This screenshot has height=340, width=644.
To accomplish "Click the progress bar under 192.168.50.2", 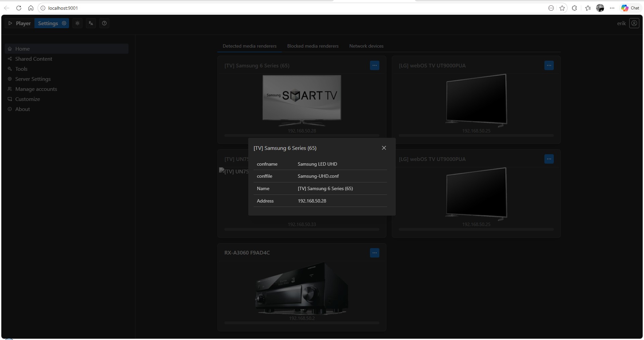I will 302,323.
